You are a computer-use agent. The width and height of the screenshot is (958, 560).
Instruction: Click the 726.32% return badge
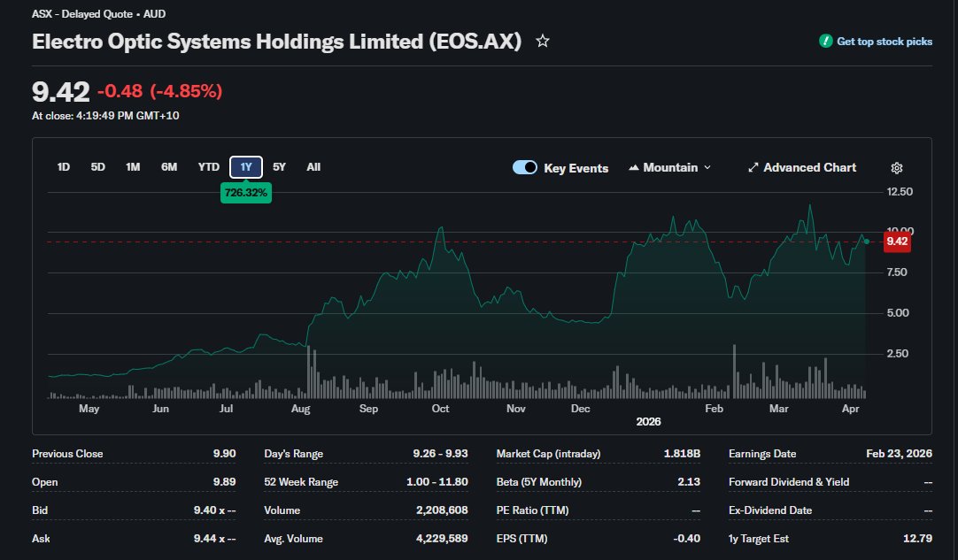(x=245, y=192)
